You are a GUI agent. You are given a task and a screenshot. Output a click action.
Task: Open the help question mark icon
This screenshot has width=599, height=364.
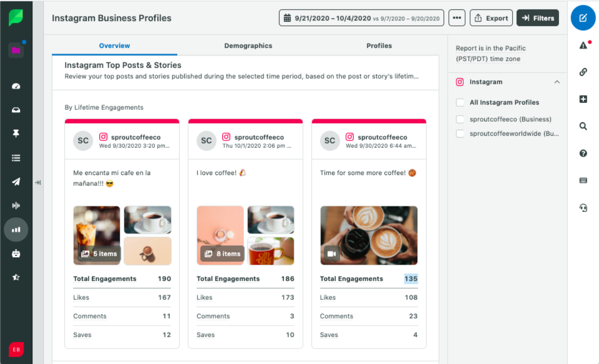(x=583, y=153)
